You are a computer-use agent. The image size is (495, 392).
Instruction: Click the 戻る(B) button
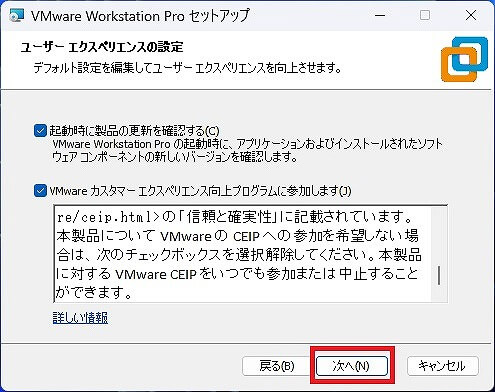click(276, 366)
